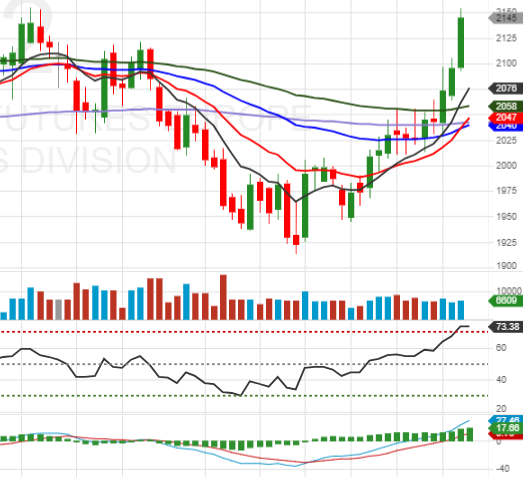Select the lowest red candlestick near 1925
This screenshot has width=523, height=477.
[296, 240]
